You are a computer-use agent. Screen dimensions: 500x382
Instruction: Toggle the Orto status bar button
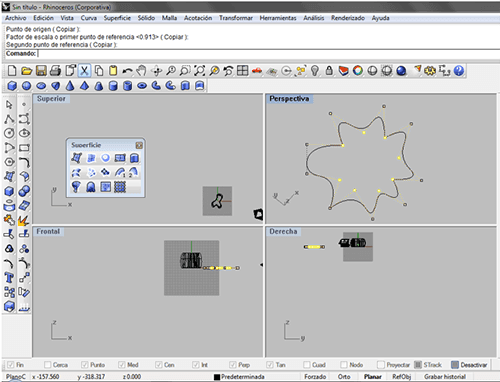344,377
